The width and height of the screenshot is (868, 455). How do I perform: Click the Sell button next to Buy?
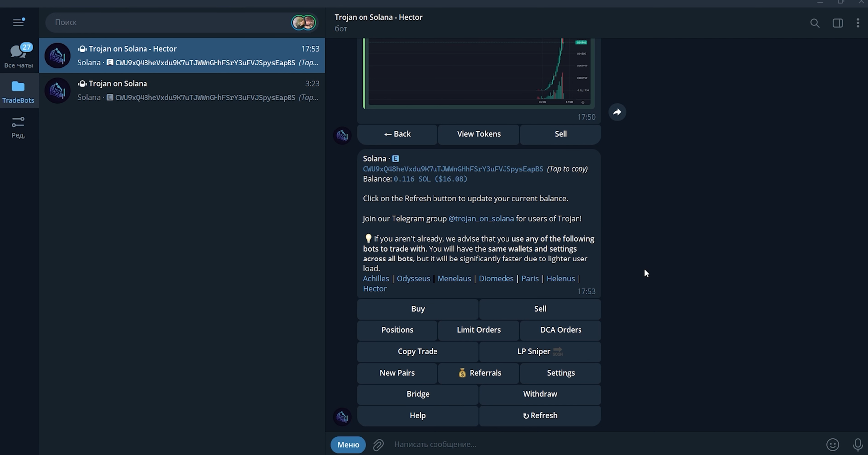(540, 309)
